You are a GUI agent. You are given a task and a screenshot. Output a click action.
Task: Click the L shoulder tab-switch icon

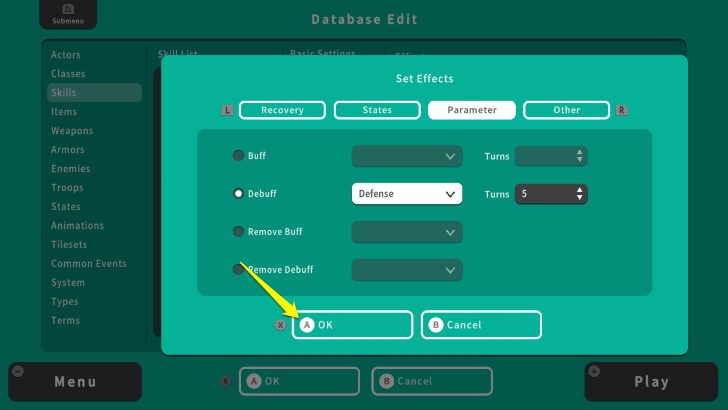coord(227,111)
